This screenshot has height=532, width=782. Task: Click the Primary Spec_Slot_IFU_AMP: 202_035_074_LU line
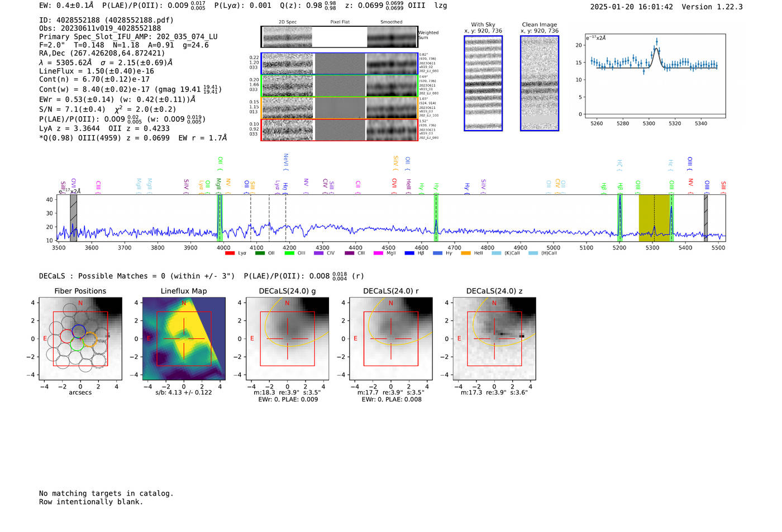pyautogui.click(x=128, y=37)
